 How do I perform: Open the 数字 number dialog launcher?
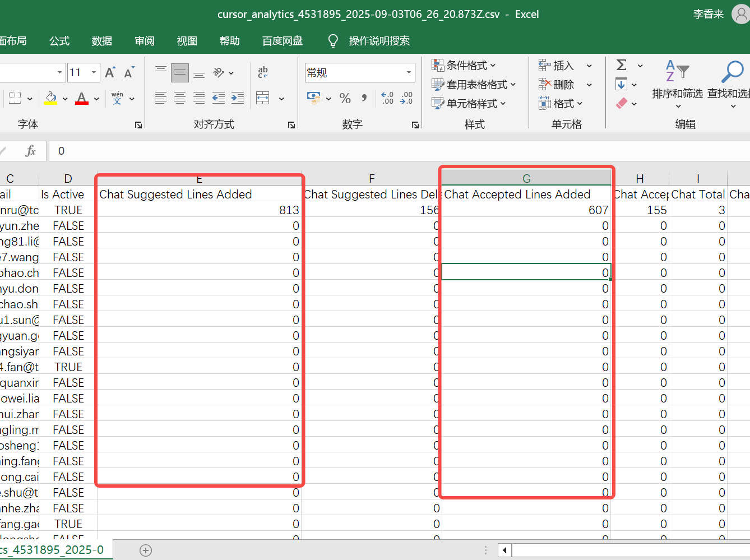[415, 125]
